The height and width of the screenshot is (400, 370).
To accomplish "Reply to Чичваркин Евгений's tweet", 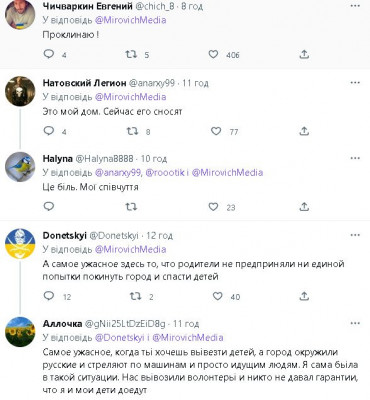I will 49,54.
